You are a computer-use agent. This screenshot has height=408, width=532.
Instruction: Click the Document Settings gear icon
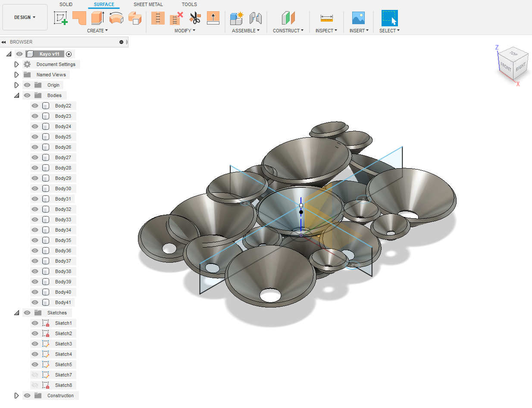click(x=27, y=64)
